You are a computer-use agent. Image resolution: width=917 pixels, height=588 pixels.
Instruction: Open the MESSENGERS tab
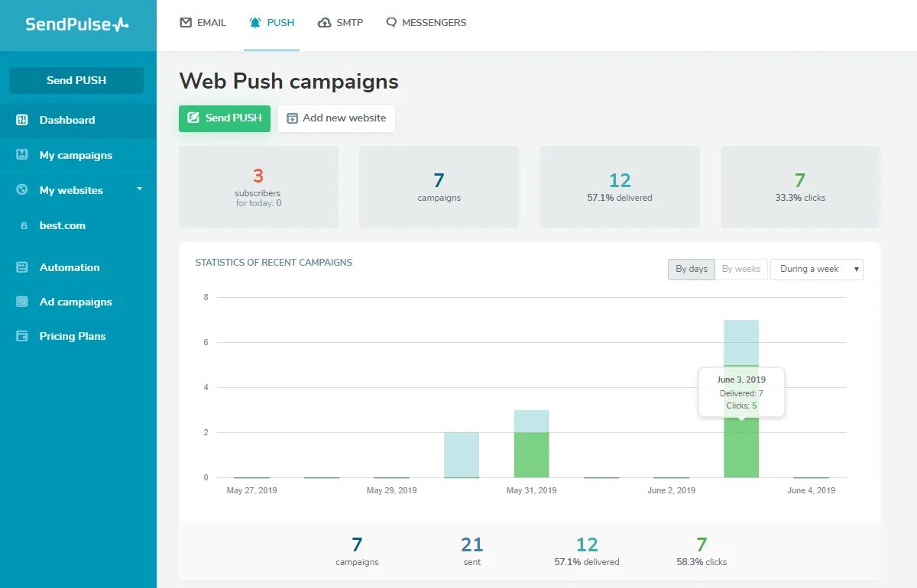click(x=426, y=22)
